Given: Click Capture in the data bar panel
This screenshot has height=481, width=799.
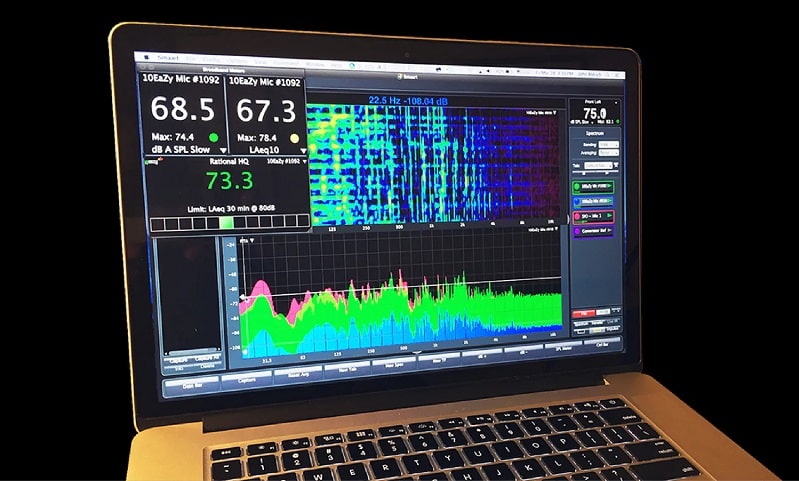Looking at the screenshot, I should coord(178,359).
